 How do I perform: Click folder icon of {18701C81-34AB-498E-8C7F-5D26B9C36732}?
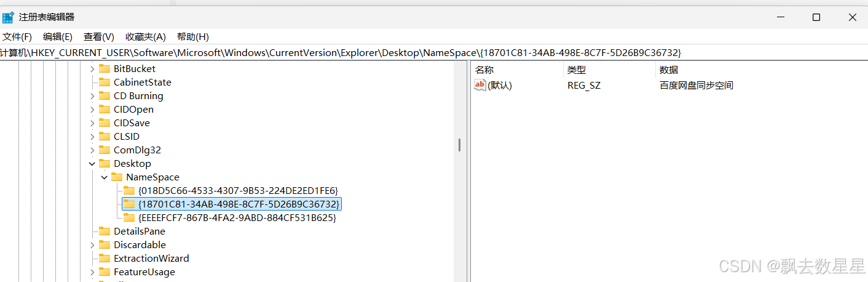[129, 204]
